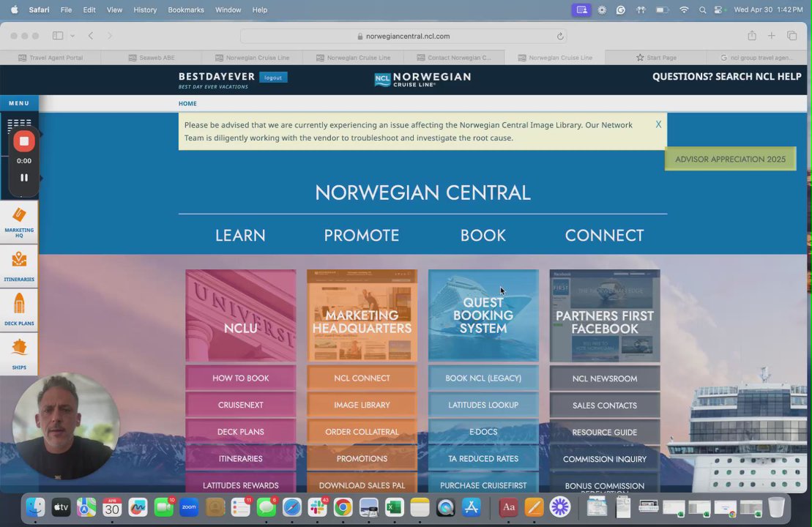Open the Advisor Appreciation 2025 button
This screenshot has width=812, height=527.
(x=730, y=159)
